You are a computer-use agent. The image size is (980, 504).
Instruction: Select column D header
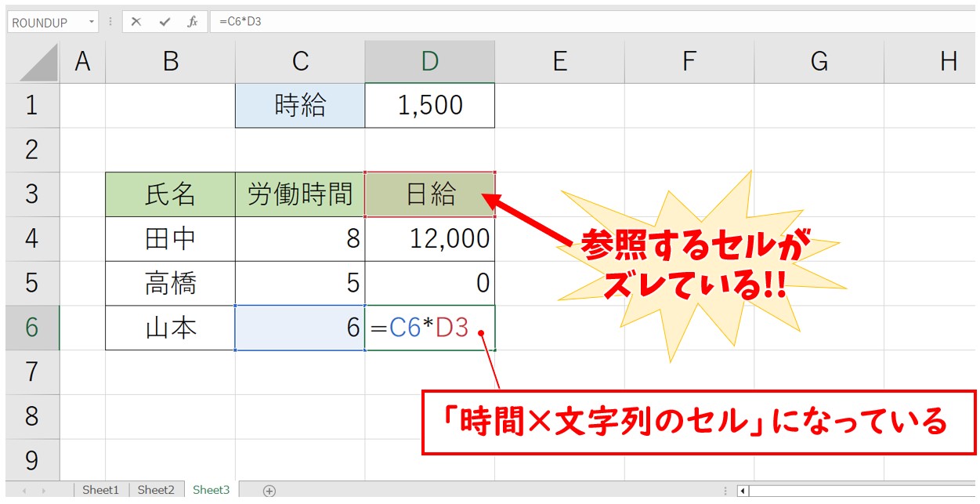430,62
